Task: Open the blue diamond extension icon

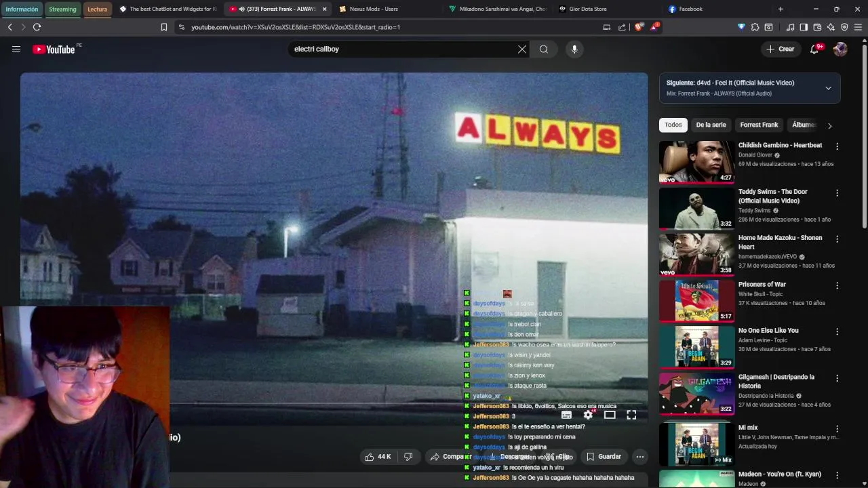Action: [741, 27]
